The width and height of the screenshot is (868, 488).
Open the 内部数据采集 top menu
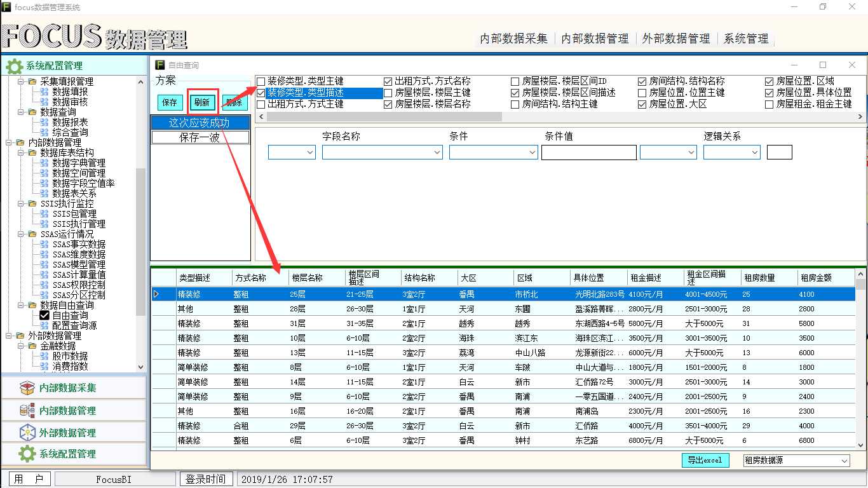(x=513, y=39)
